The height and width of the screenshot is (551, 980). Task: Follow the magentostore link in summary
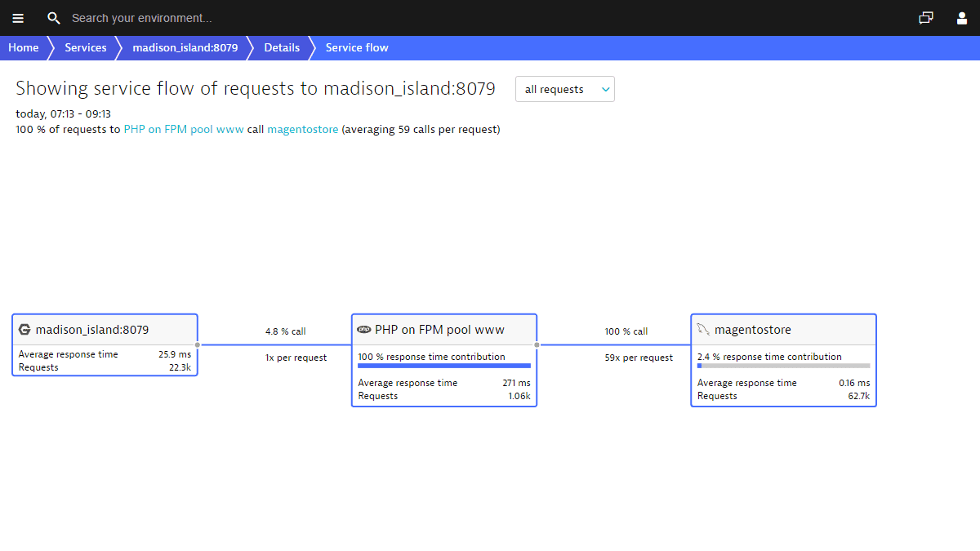pyautogui.click(x=303, y=129)
